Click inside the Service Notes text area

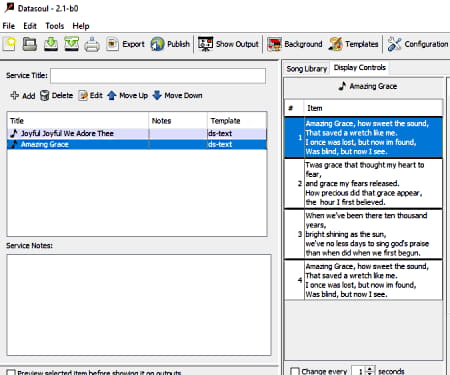pyautogui.click(x=139, y=305)
